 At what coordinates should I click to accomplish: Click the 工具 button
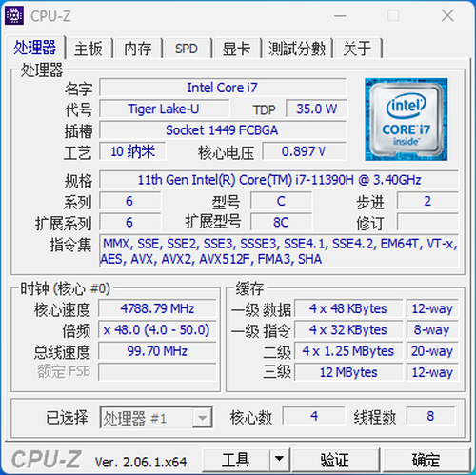(x=236, y=460)
